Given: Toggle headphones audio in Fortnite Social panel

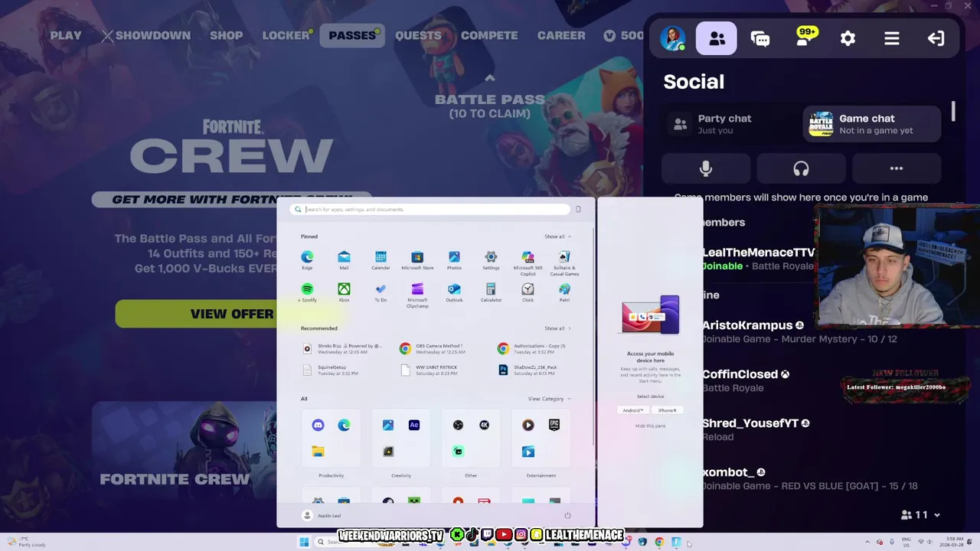Looking at the screenshot, I should (x=801, y=168).
